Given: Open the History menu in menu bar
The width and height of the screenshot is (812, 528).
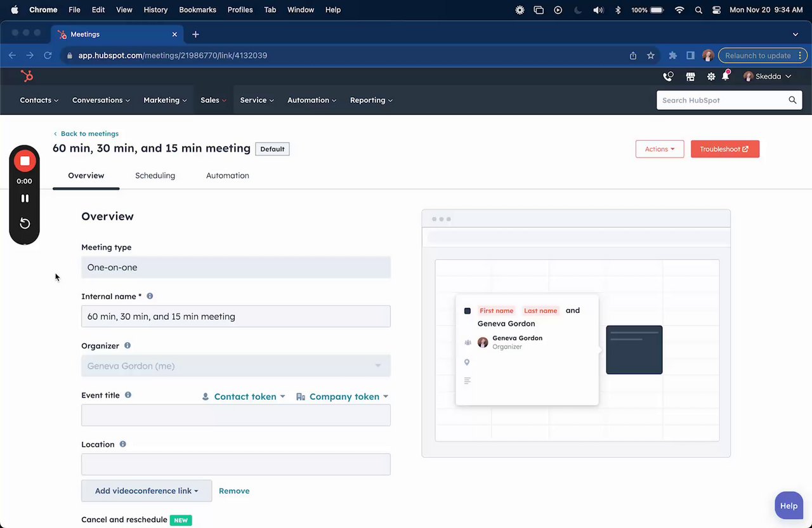Looking at the screenshot, I should (155, 10).
